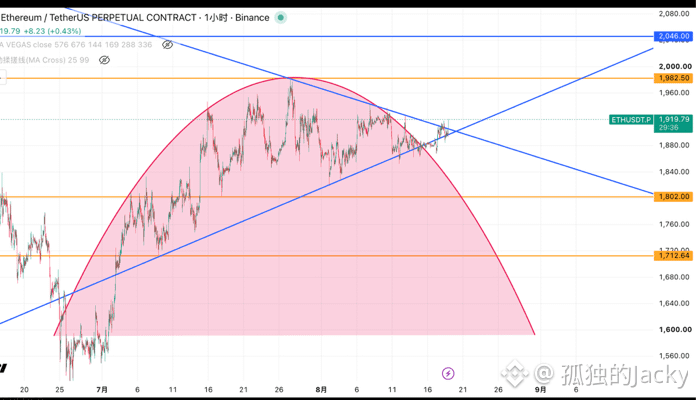
Task: Click the 1,640.00 price axis label
Action: coord(674,303)
